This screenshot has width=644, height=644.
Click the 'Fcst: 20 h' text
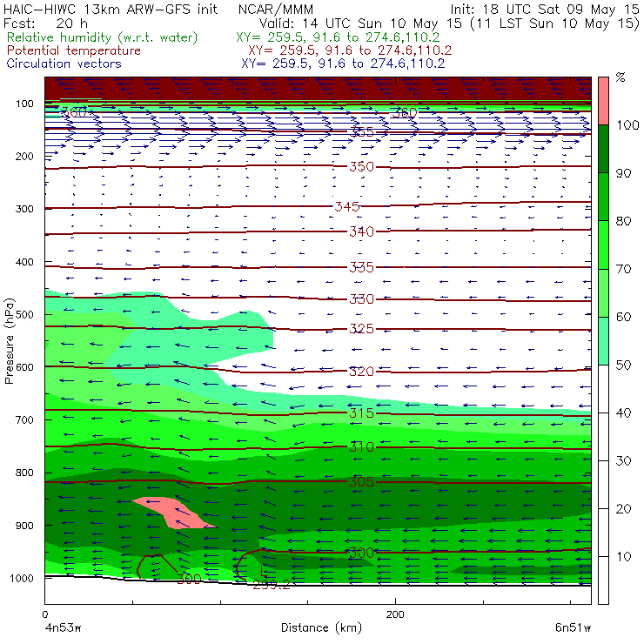[x=45, y=23]
